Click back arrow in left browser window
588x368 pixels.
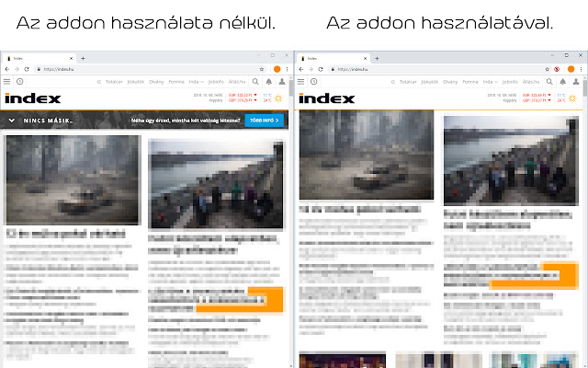[x=7, y=69]
